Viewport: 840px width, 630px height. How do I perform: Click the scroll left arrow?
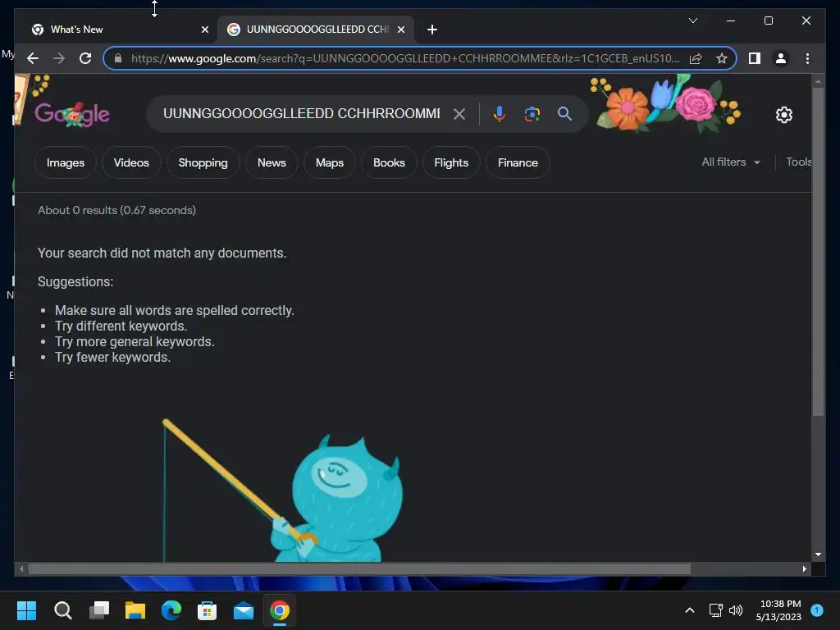click(21, 569)
